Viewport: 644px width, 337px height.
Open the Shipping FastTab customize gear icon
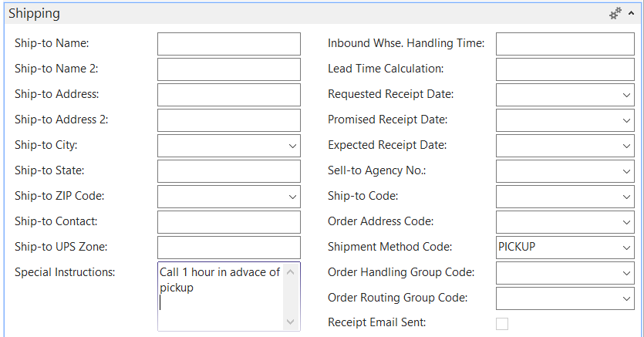click(x=615, y=14)
